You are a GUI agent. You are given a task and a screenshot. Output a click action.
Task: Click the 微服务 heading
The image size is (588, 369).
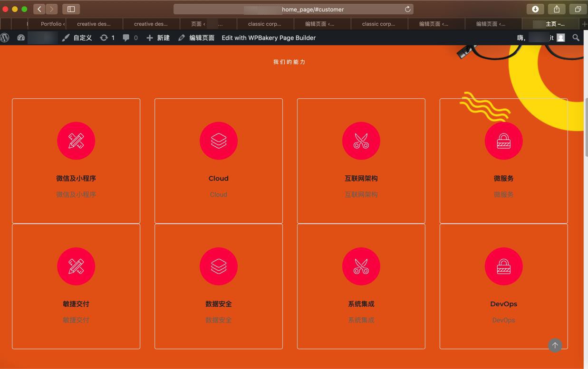504,179
